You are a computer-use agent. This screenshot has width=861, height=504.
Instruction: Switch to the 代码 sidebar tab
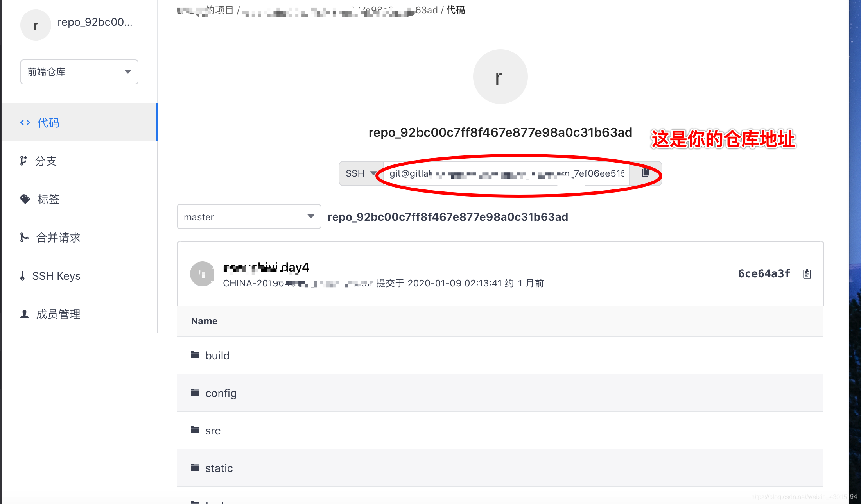48,123
